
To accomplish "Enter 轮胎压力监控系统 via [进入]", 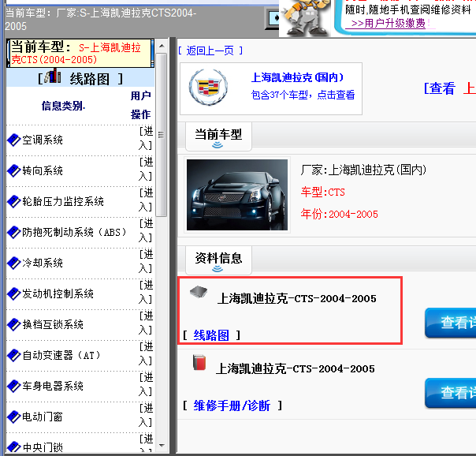I will pos(146,200).
